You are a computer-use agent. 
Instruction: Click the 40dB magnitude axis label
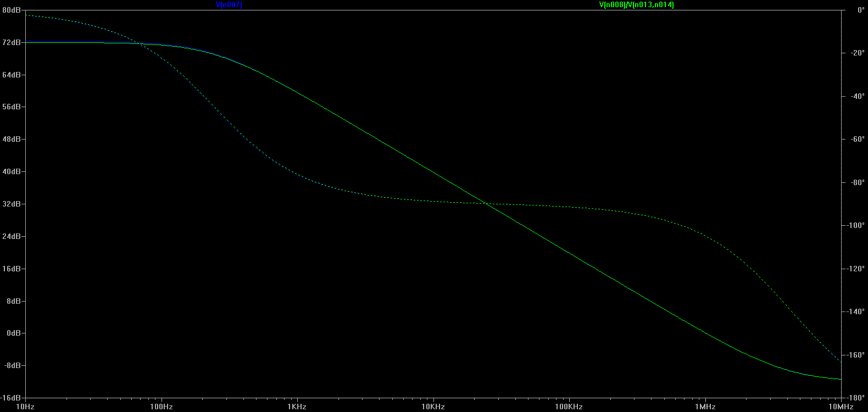tap(12, 171)
